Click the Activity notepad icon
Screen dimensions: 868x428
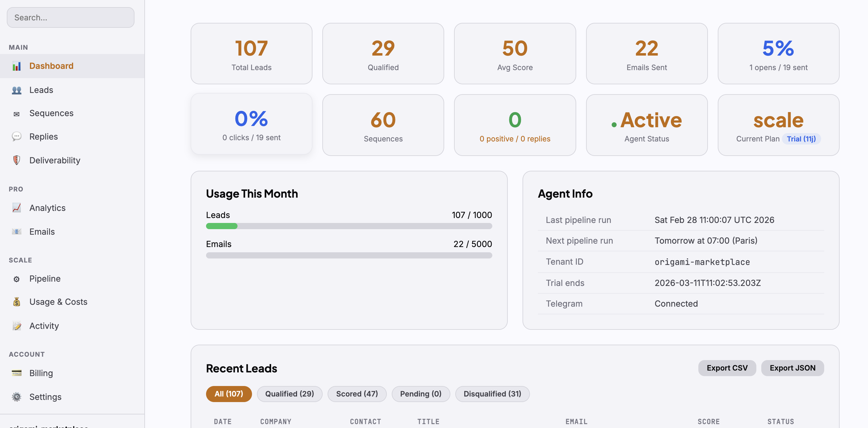[x=17, y=326]
